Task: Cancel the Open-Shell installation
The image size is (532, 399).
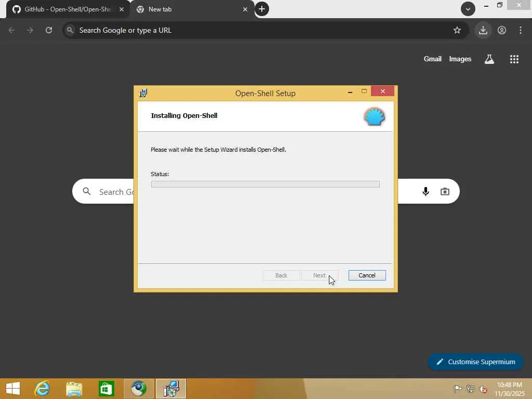Action: [x=367, y=275]
